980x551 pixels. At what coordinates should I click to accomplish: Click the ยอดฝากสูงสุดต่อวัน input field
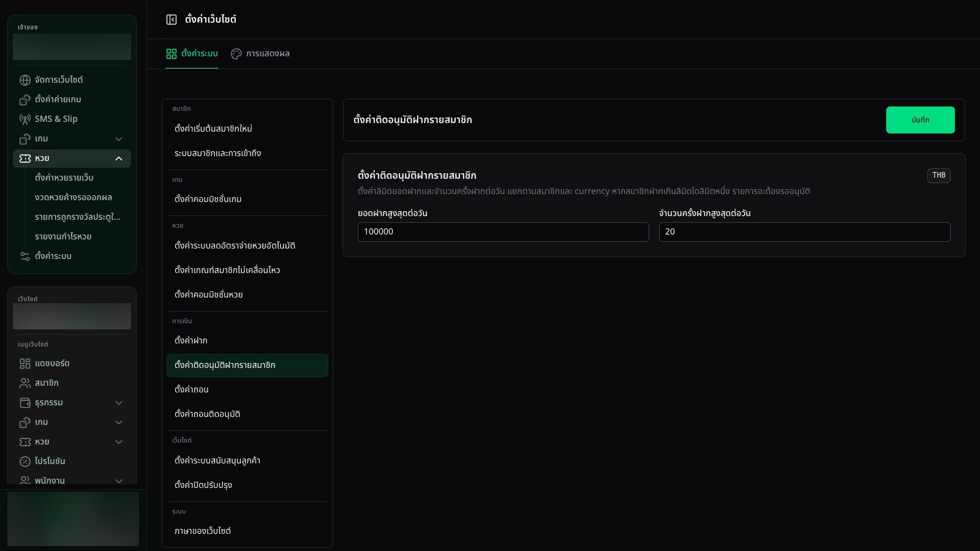[x=503, y=232]
